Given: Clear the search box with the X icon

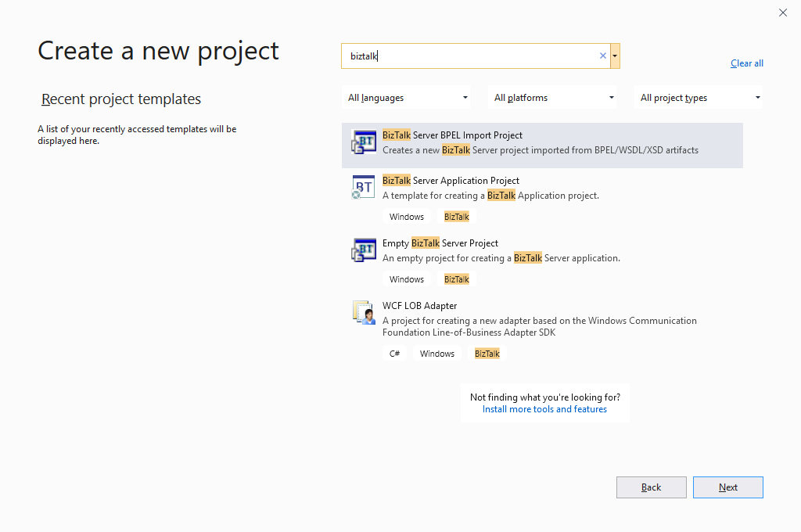Looking at the screenshot, I should coord(602,56).
